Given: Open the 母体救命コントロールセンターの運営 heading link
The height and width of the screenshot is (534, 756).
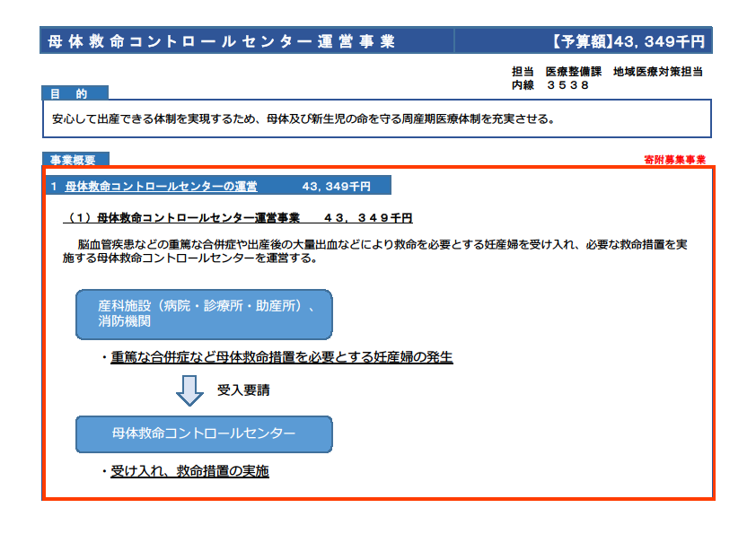Looking at the screenshot, I should coord(161,187).
